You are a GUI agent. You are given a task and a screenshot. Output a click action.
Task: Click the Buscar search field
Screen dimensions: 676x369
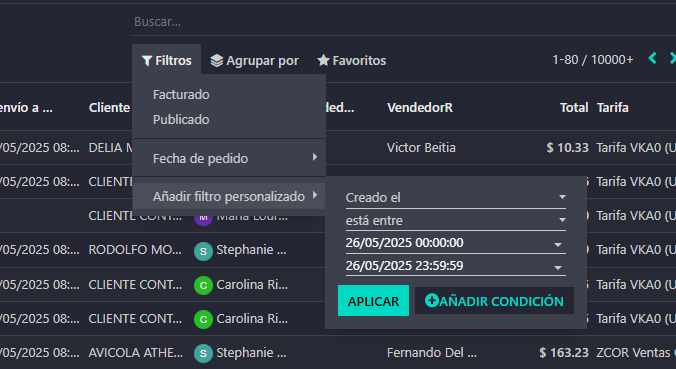pyautogui.click(x=404, y=22)
